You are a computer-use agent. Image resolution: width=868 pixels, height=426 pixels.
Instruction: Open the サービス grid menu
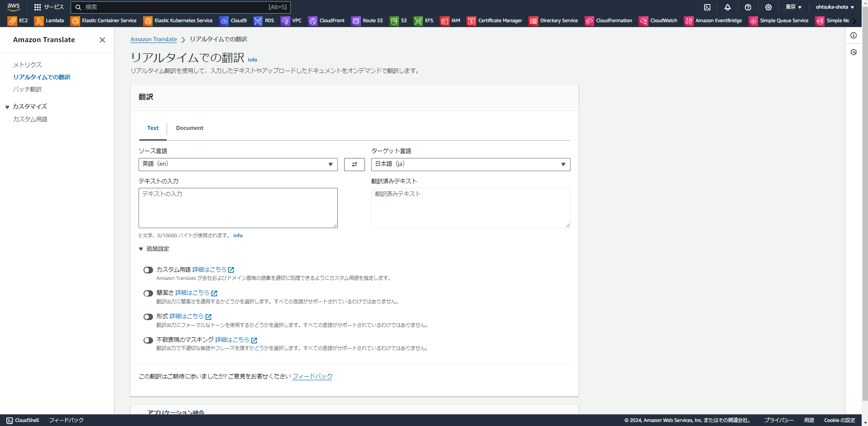(49, 7)
